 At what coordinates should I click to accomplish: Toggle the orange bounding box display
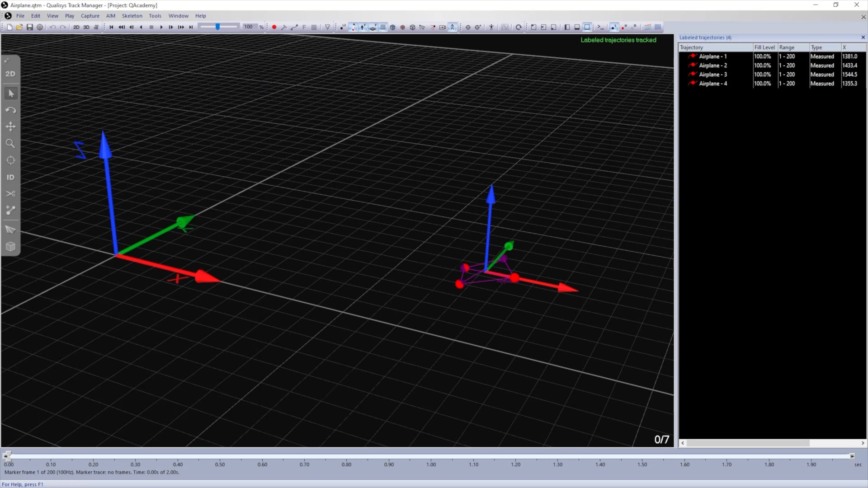(x=403, y=27)
